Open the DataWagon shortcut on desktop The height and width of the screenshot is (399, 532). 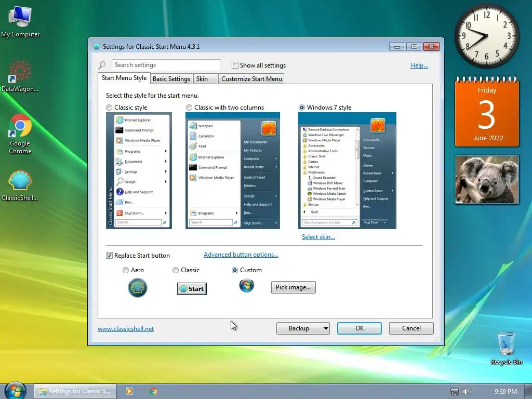[x=20, y=75]
